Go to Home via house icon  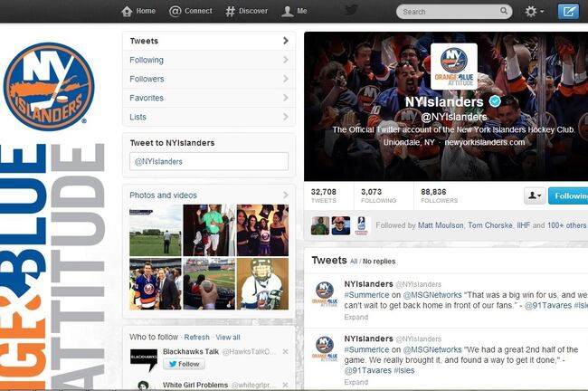click(x=128, y=11)
